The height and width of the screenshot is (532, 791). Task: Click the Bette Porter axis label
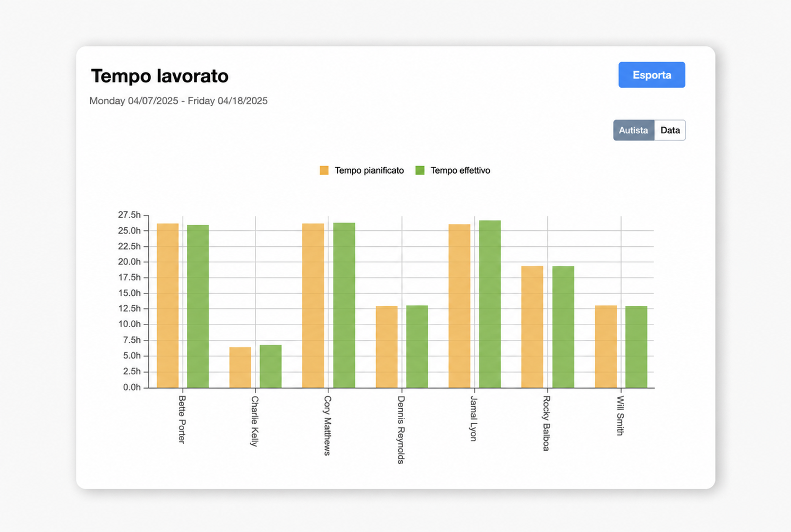[182, 419]
